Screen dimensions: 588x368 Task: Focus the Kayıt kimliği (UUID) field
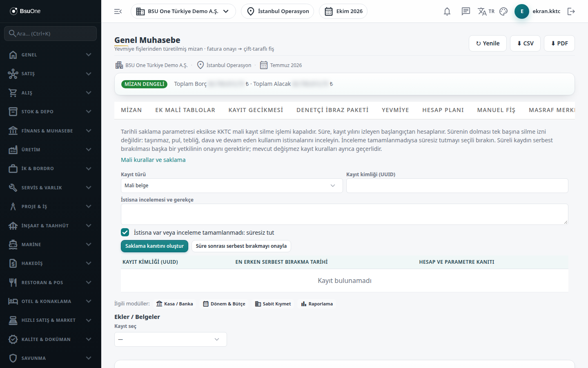click(457, 186)
